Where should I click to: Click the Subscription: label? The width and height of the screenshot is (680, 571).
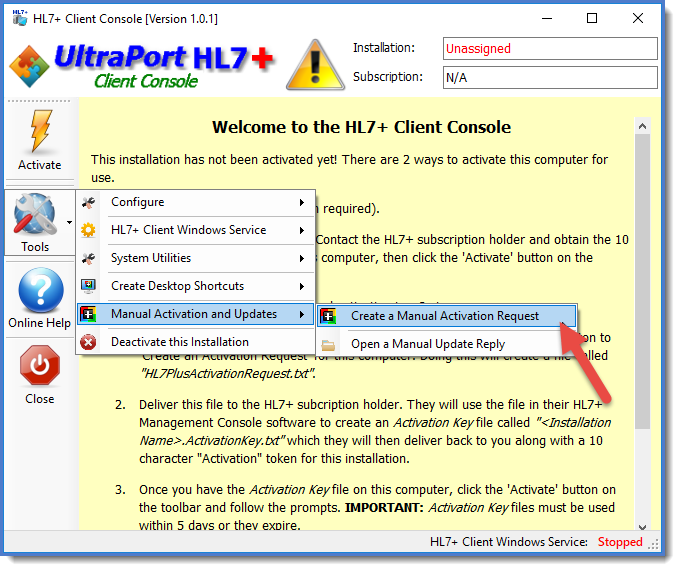[388, 77]
